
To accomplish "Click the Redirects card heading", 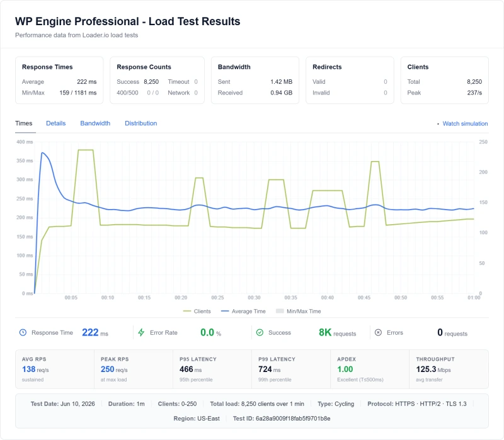I will point(327,67).
